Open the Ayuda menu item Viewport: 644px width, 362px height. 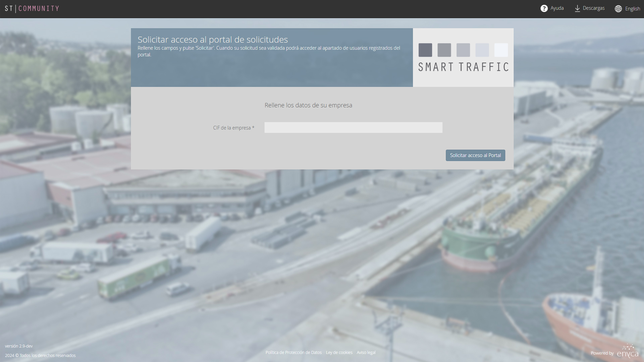557,8
